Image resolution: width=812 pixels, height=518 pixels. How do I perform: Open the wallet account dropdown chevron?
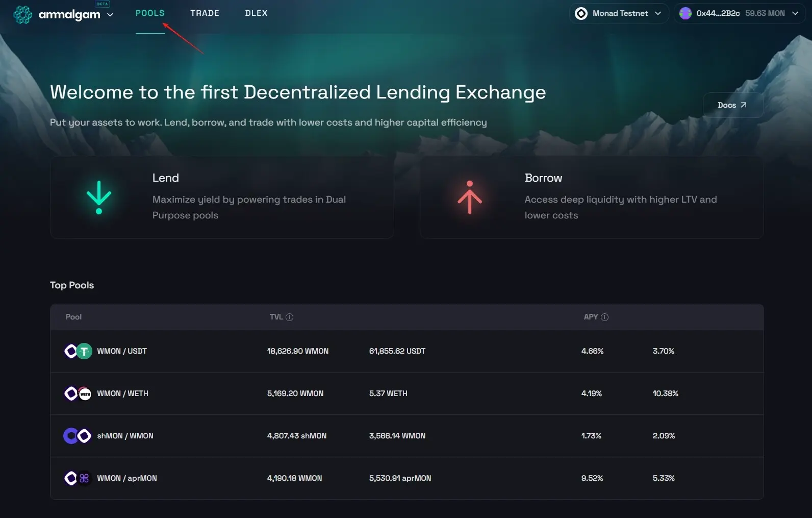795,13
